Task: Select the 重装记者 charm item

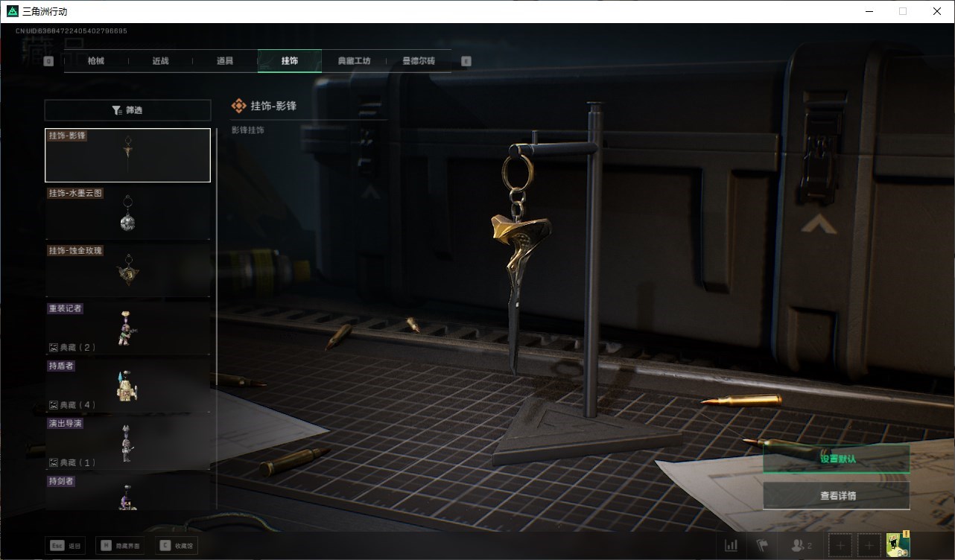Action: 127,328
